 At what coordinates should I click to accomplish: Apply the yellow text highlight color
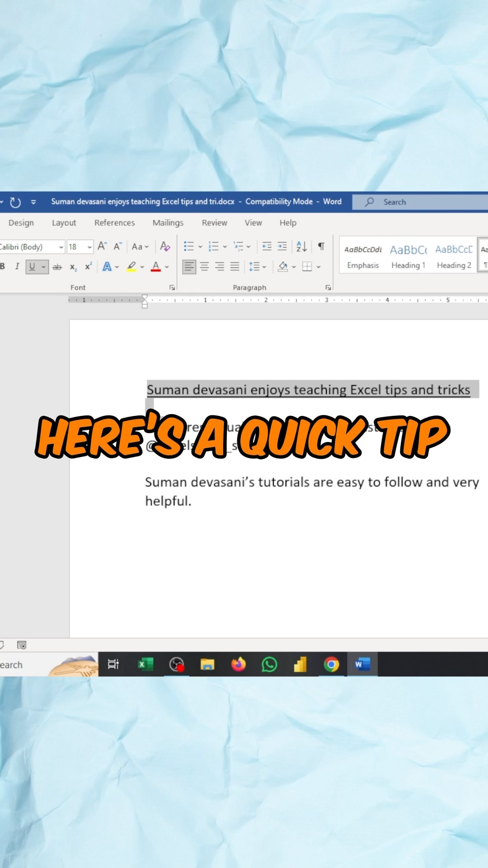pyautogui.click(x=131, y=266)
